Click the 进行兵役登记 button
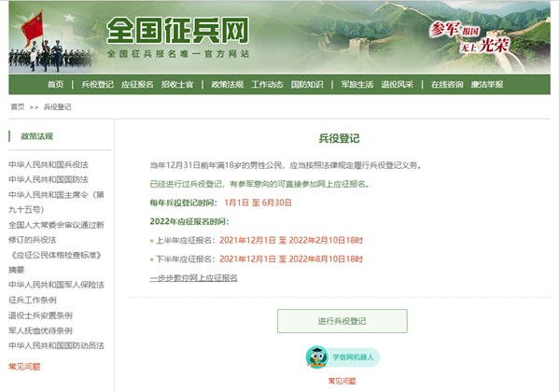The image size is (560, 392). tap(343, 321)
